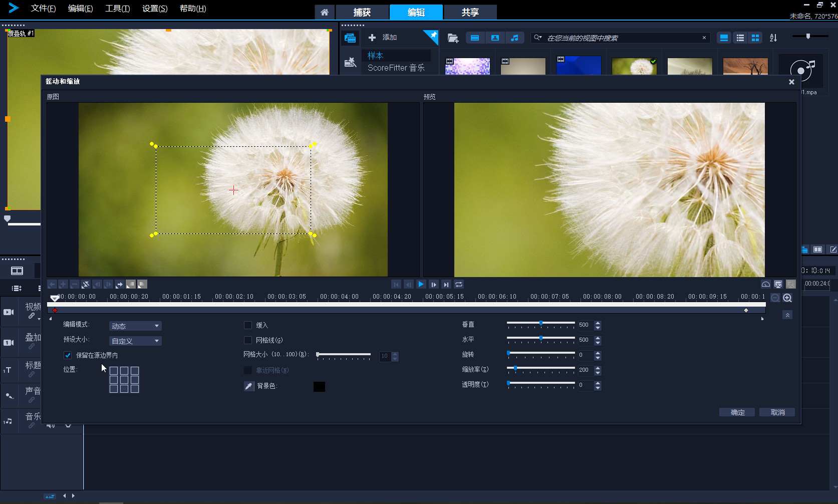Select ScoreFitter music library folder
The width and height of the screenshot is (838, 504).
pos(396,68)
